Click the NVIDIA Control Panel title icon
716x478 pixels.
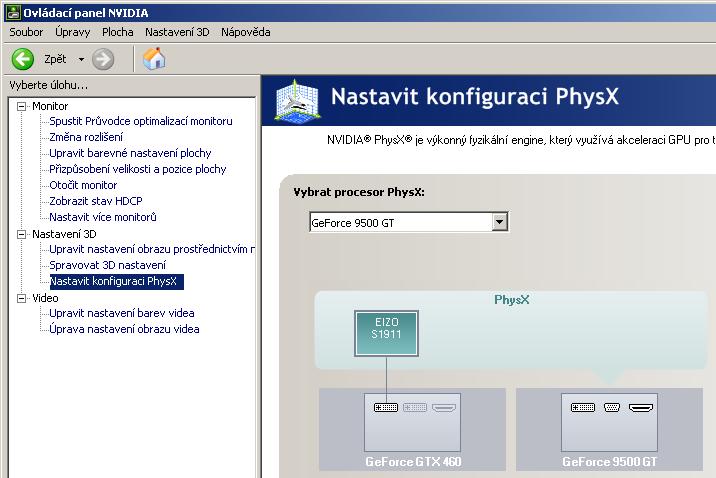pyautogui.click(x=13, y=13)
